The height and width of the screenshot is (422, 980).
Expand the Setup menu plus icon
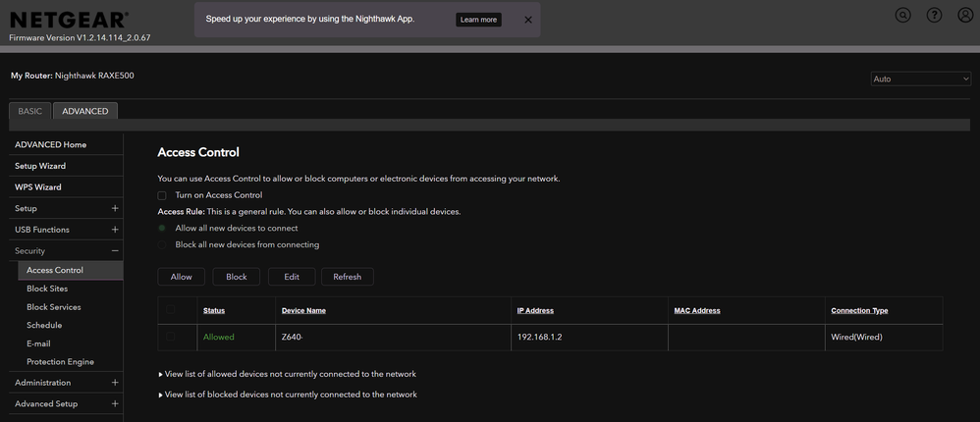pyautogui.click(x=115, y=208)
